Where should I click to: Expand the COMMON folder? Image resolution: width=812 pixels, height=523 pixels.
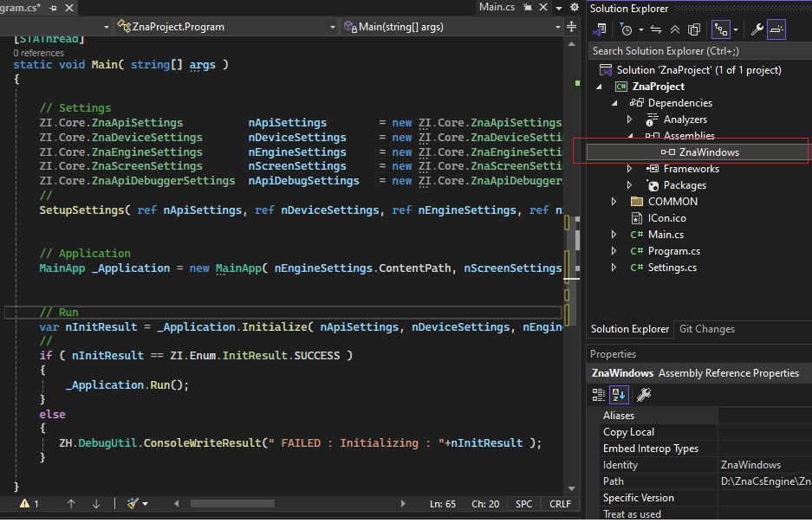coord(614,202)
